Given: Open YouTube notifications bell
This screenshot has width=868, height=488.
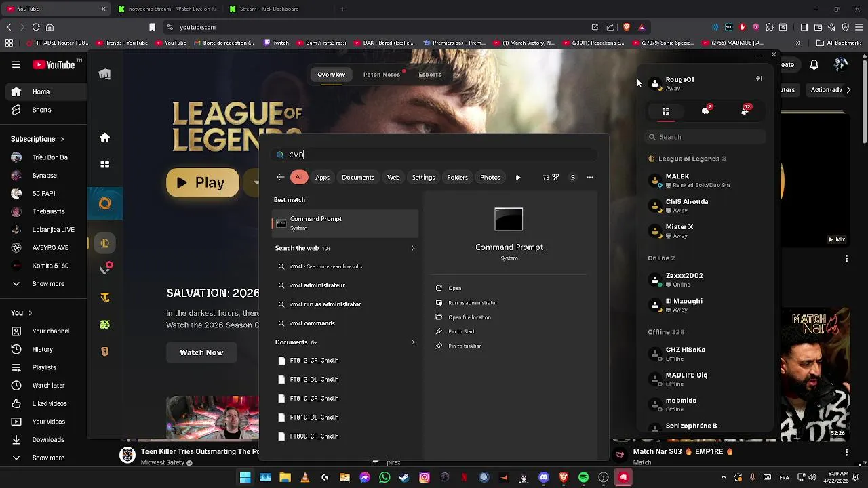Looking at the screenshot, I should tap(814, 65).
